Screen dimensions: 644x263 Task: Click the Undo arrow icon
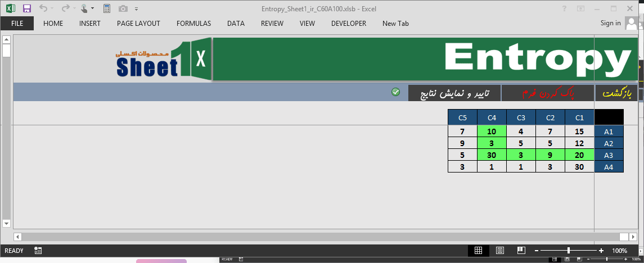point(43,8)
